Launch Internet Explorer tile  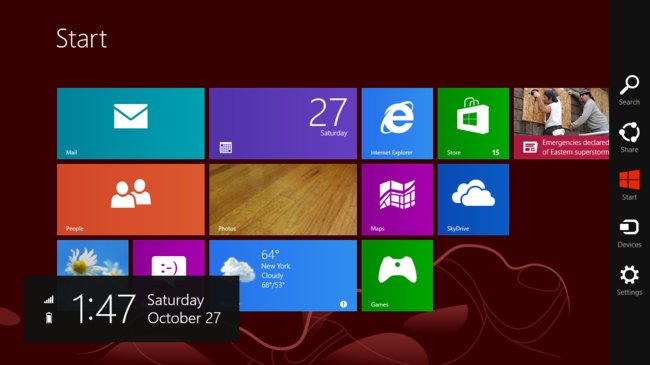click(x=397, y=123)
